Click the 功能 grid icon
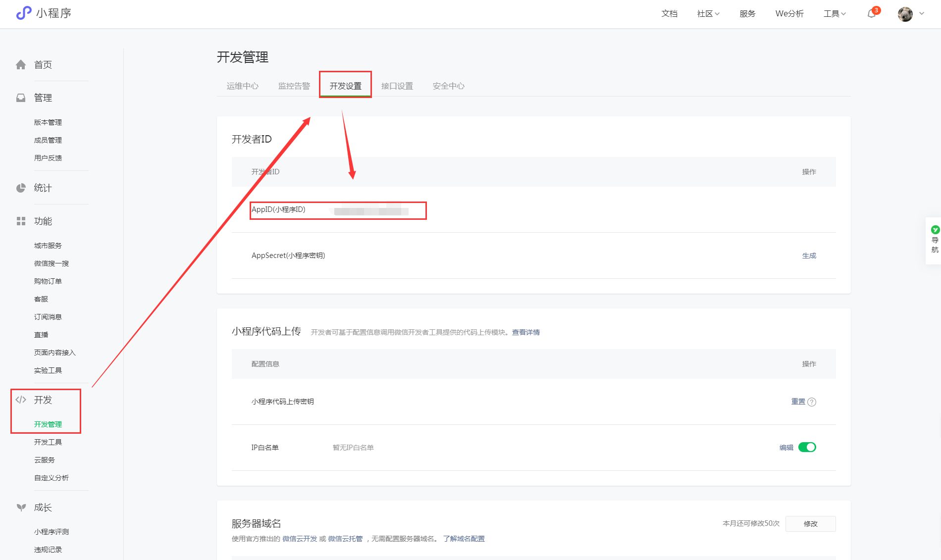 (21, 221)
